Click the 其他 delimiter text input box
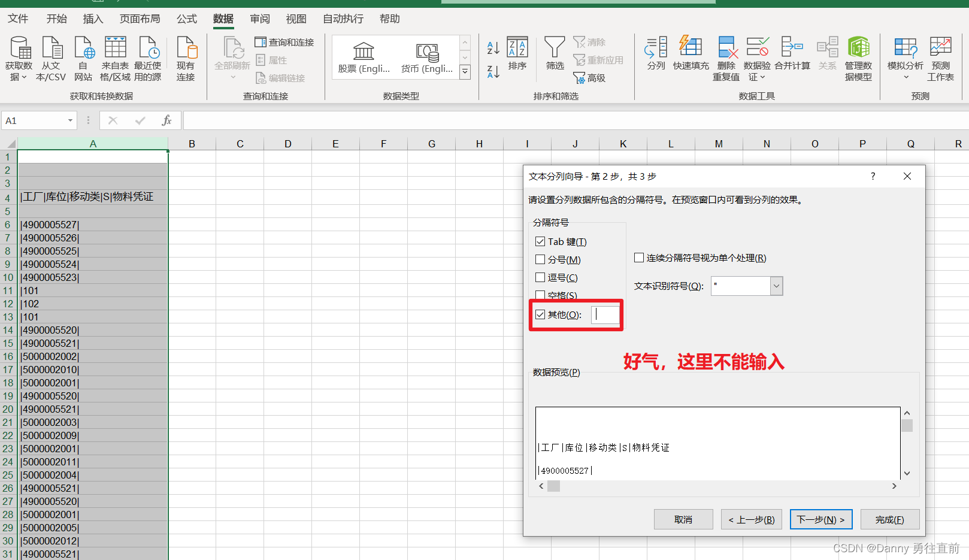 coord(605,314)
